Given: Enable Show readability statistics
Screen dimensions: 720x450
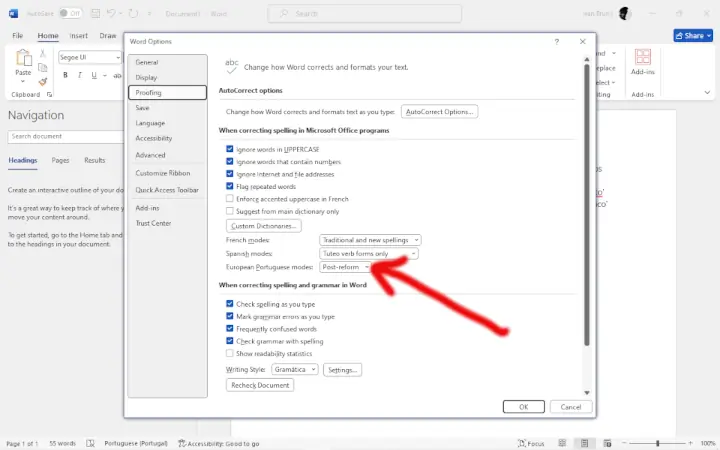Looking at the screenshot, I should [x=230, y=353].
